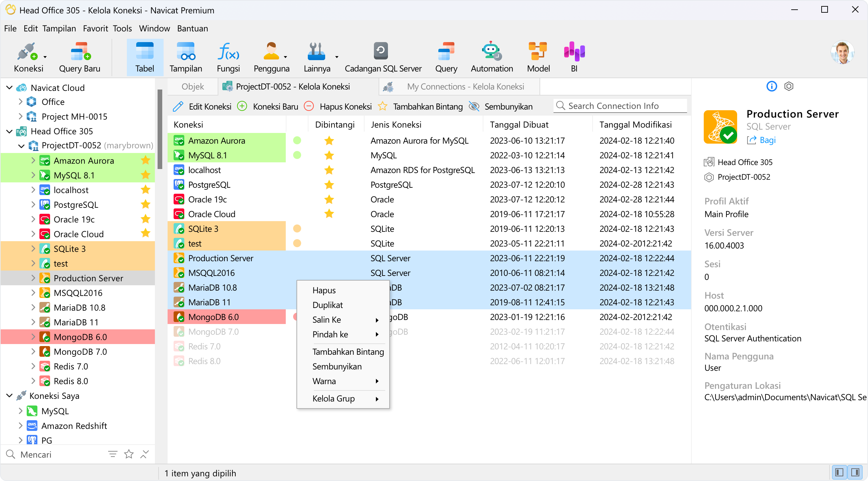The width and height of the screenshot is (868, 481).
Task: Toggle star on Amazon Aurora in sidebar
Action: 146,160
